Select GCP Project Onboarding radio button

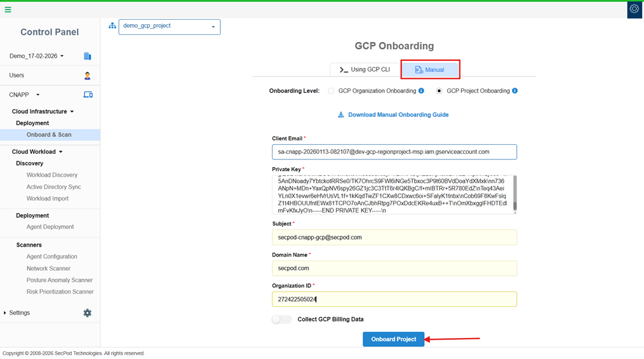[439, 91]
